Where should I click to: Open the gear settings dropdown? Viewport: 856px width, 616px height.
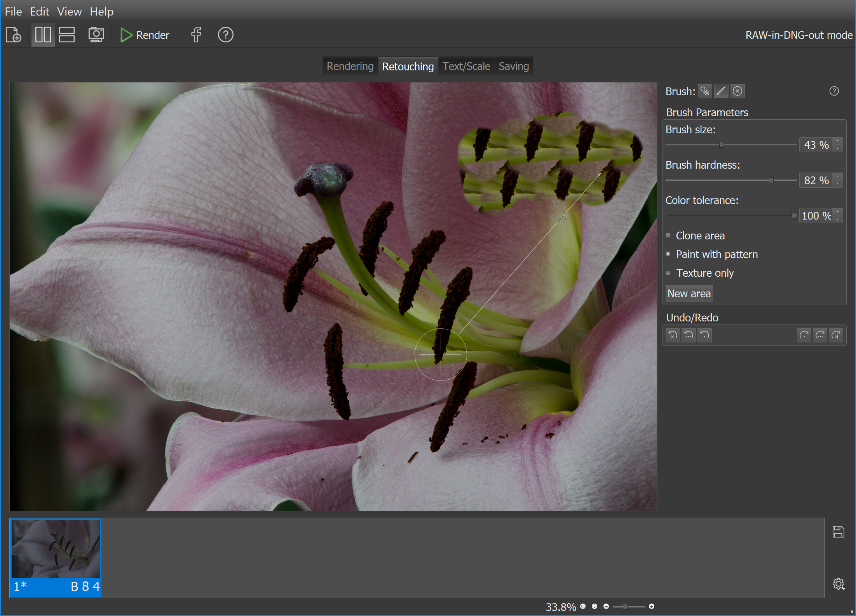pos(839,584)
